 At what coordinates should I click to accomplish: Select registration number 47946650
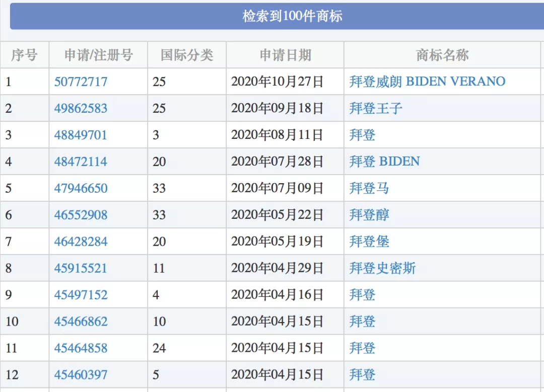pyautogui.click(x=81, y=189)
